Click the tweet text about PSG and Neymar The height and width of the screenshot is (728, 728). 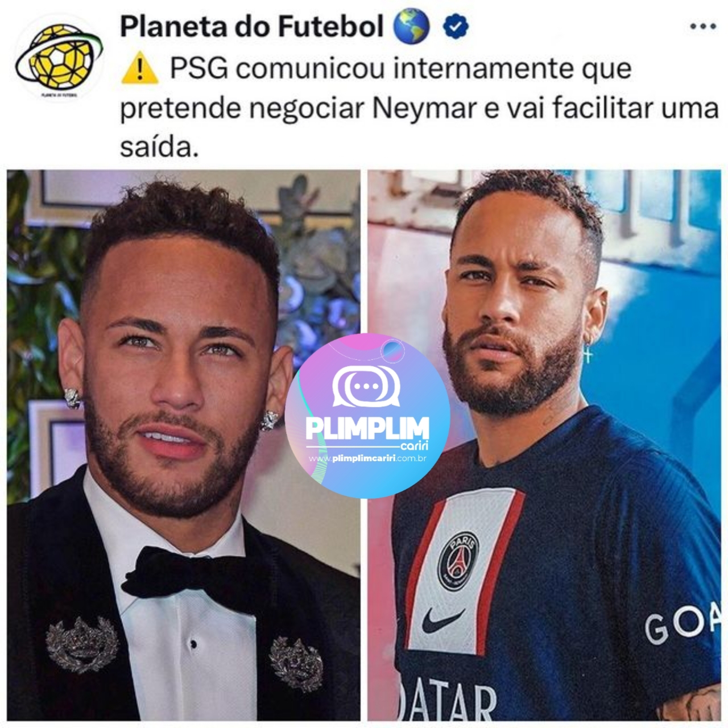pyautogui.click(x=420, y=107)
